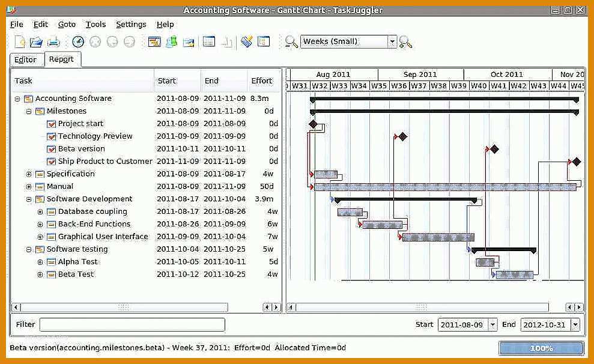Click the Manual task icon in tree
594x364 pixels.
click(40, 187)
